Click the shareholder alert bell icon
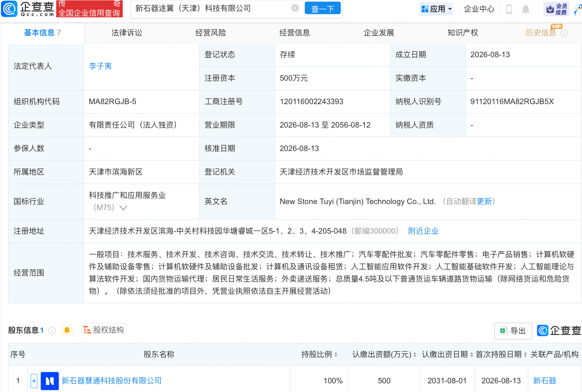 [x=67, y=330]
